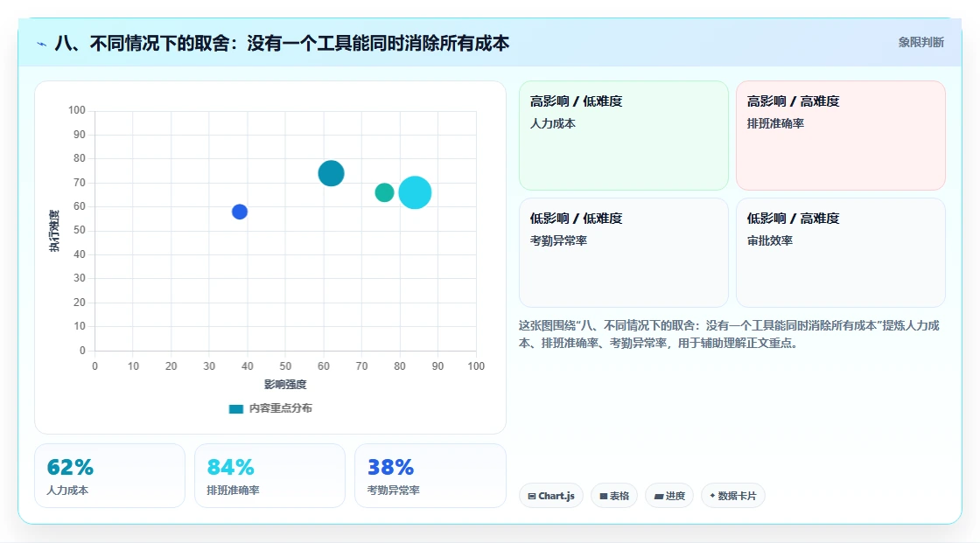This screenshot has height=543, width=980.
Task: Click the icon inside the 表格 chip
Action: click(603, 496)
